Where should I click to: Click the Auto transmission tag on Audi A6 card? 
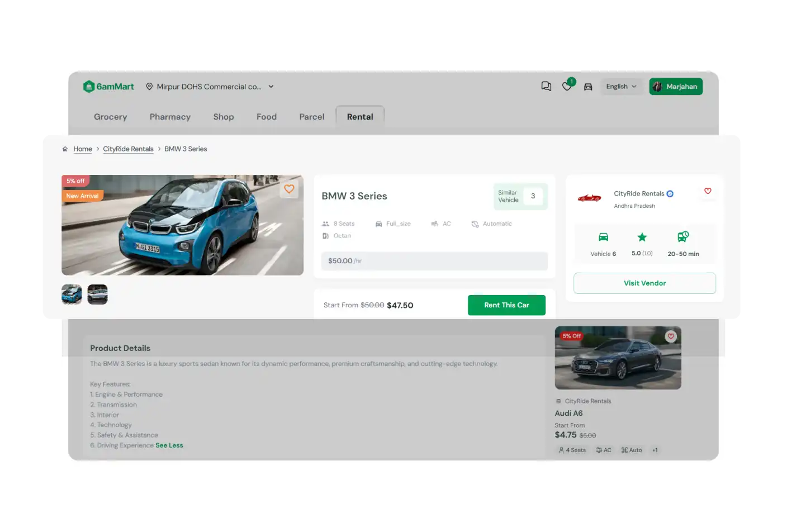tap(632, 450)
